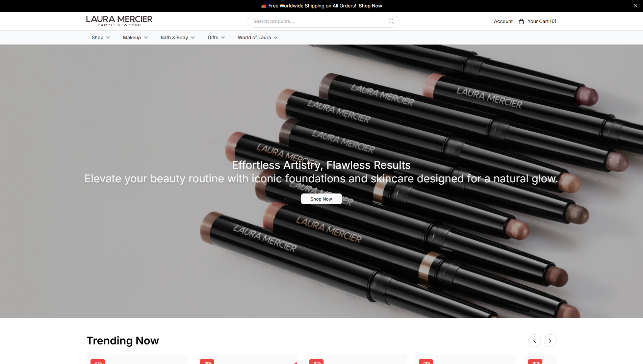Open the shopping bag cart icon
The width and height of the screenshot is (643, 364).
(x=521, y=21)
